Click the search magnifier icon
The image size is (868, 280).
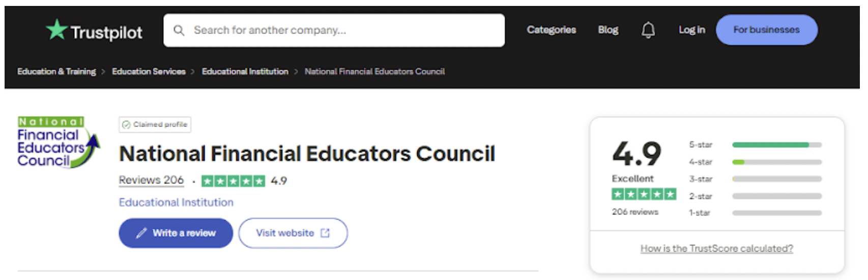179,30
